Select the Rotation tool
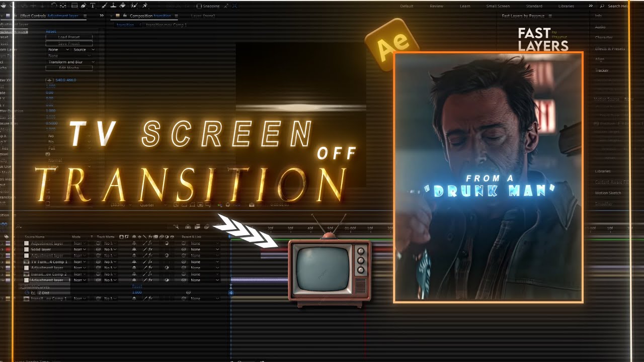This screenshot has width=644, height=362. point(54,6)
